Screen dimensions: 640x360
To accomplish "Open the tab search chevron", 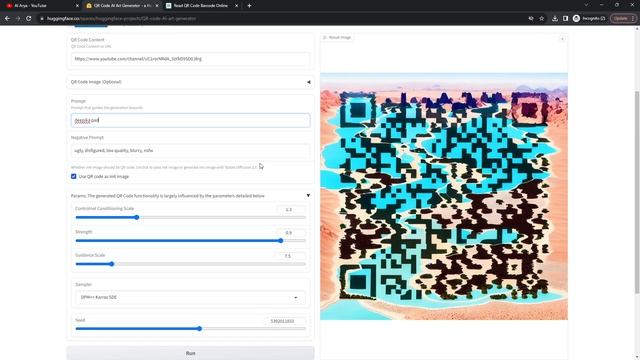I will click(x=586, y=5).
